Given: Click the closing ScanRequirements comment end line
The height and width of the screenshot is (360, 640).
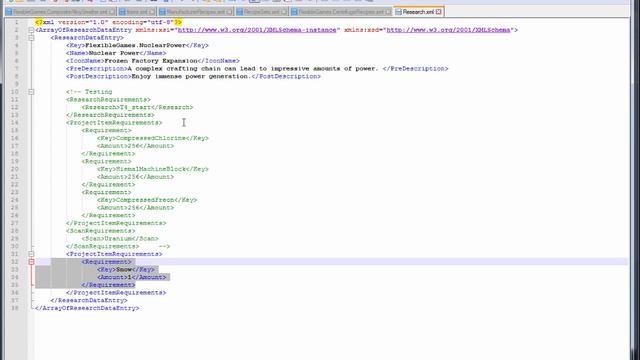Looking at the screenshot, I should tap(118, 246).
